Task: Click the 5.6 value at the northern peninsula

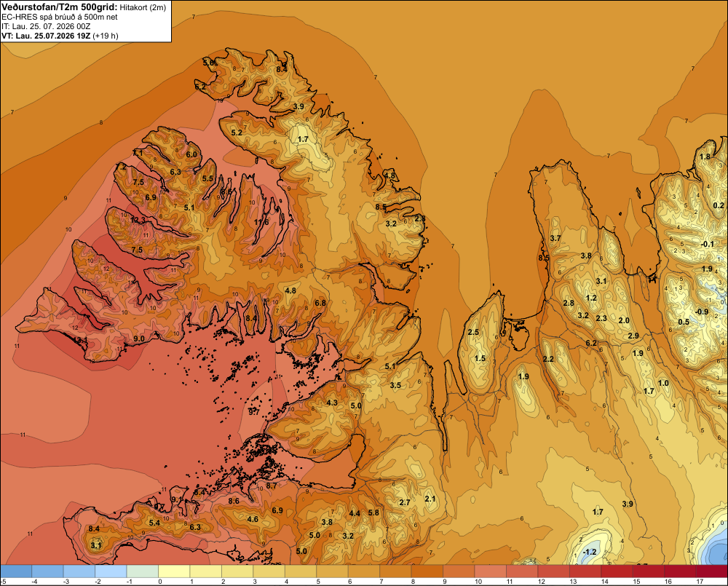Action: [x=209, y=62]
